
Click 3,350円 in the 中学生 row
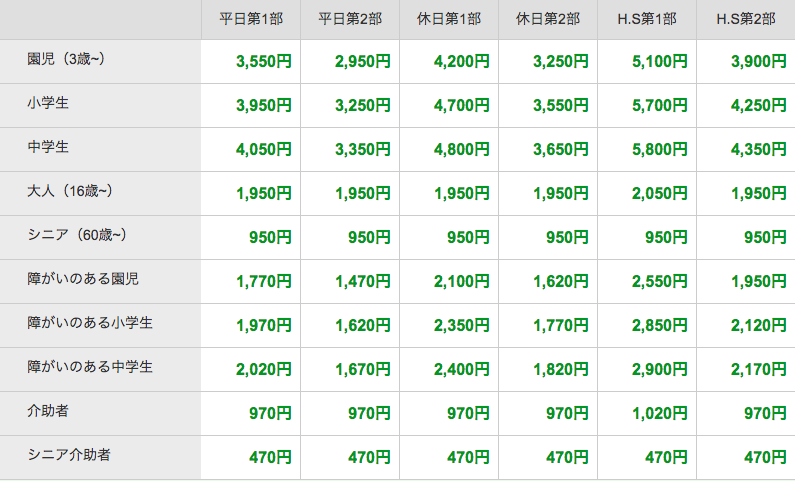click(363, 150)
